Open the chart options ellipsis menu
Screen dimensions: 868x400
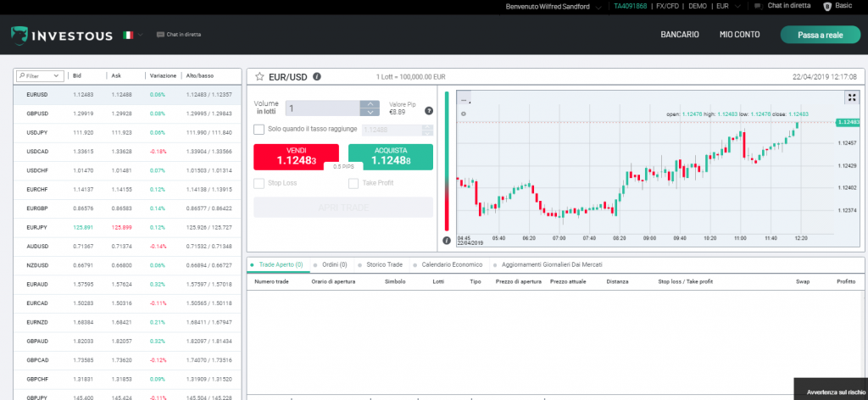coord(464,98)
